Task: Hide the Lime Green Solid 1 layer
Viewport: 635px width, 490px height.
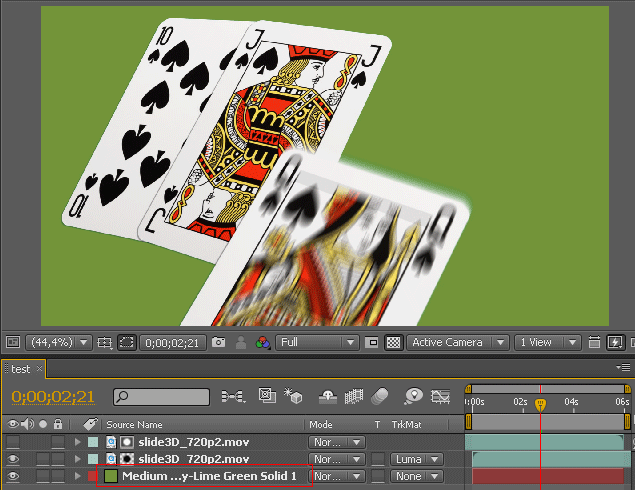Action: 13,476
